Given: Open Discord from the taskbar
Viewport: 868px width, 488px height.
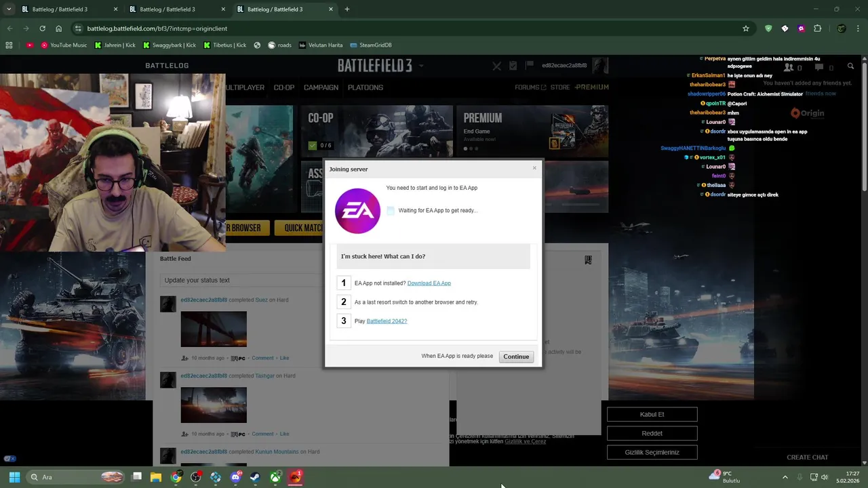Looking at the screenshot, I should (x=236, y=477).
